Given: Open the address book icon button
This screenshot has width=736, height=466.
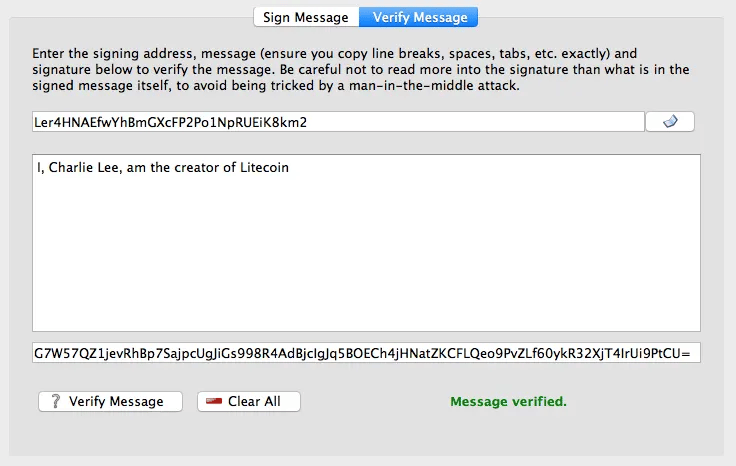Looking at the screenshot, I should click(670, 122).
